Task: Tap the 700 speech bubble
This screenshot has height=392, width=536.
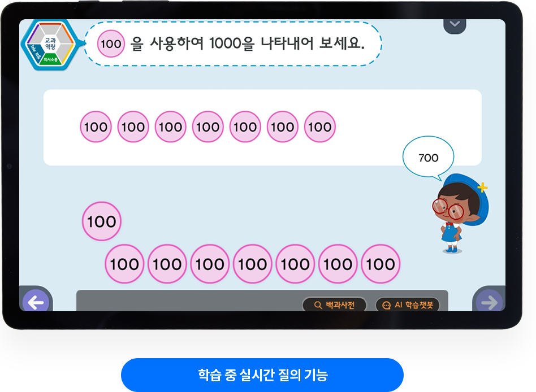Action: (429, 158)
